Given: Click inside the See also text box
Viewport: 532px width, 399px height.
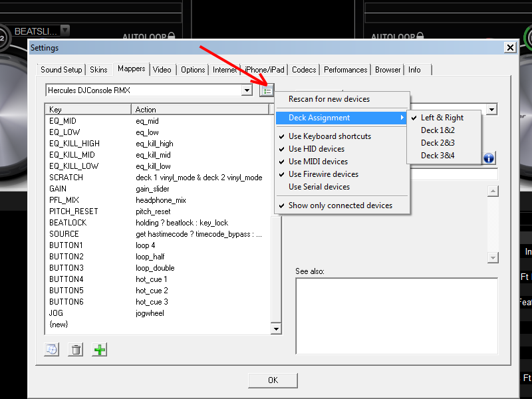Looking at the screenshot, I should click(396, 316).
